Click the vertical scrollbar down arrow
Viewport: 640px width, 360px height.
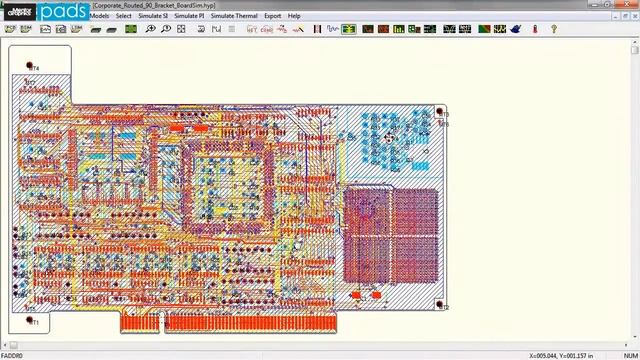click(x=634, y=337)
